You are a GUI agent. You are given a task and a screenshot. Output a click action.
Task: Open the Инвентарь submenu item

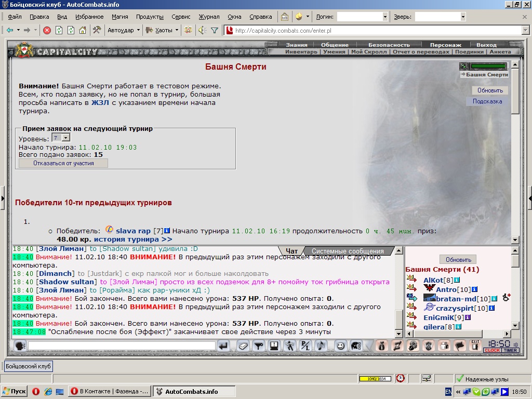pos(301,52)
